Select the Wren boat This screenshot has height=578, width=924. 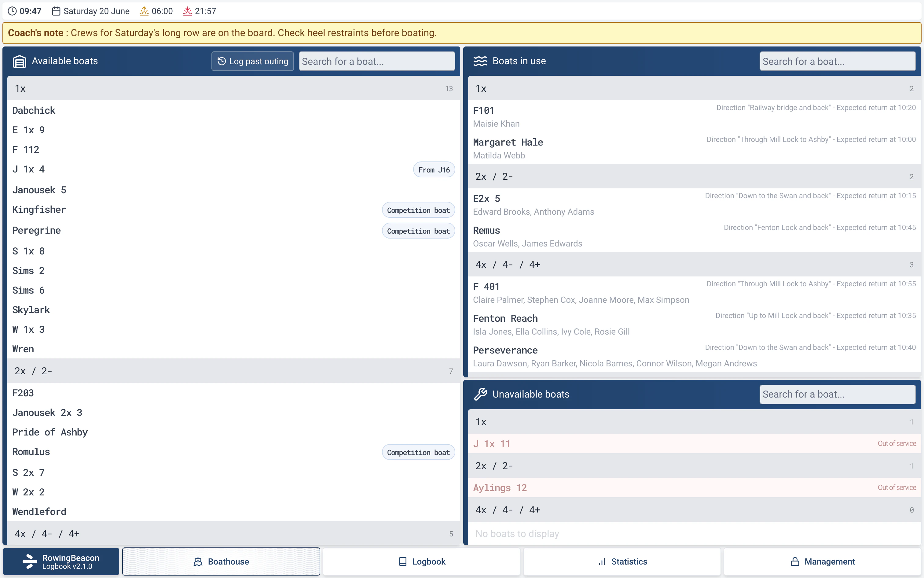[234, 349]
